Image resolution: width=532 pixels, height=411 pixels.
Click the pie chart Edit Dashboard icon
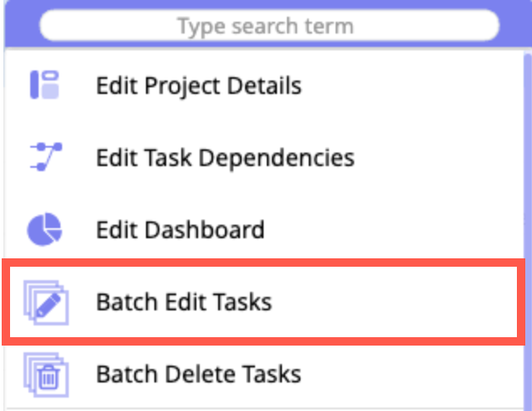[44, 229]
